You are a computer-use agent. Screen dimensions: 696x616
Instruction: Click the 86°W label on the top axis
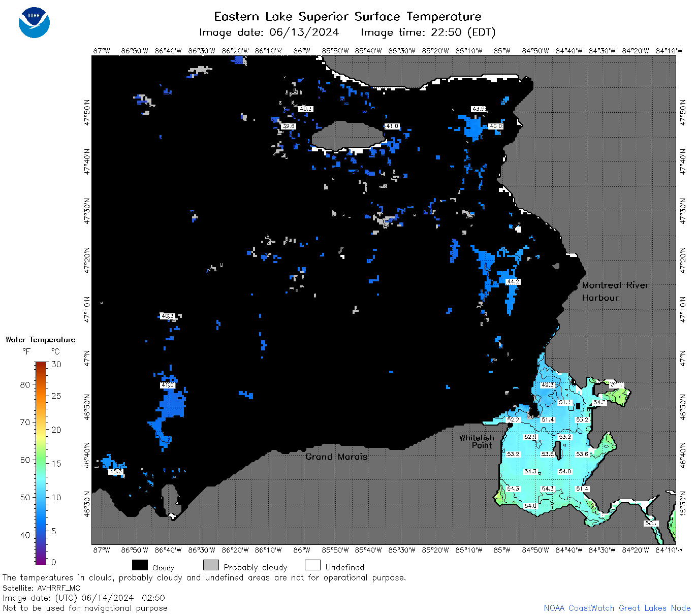pyautogui.click(x=302, y=51)
